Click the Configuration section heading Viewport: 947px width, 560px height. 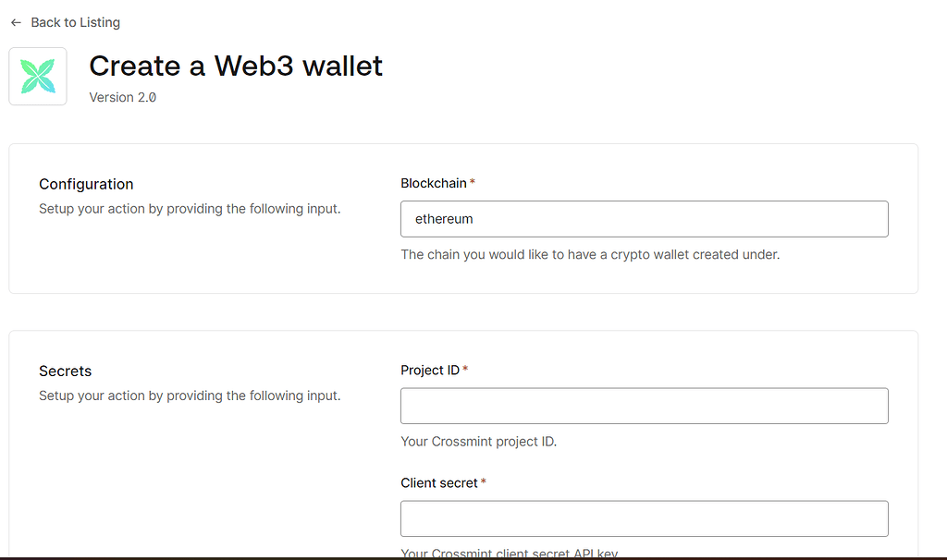pos(86,184)
